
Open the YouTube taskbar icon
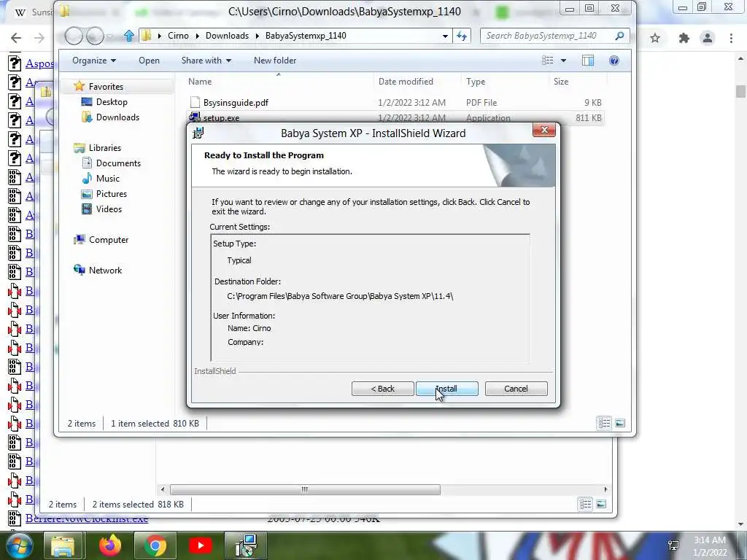click(x=200, y=545)
